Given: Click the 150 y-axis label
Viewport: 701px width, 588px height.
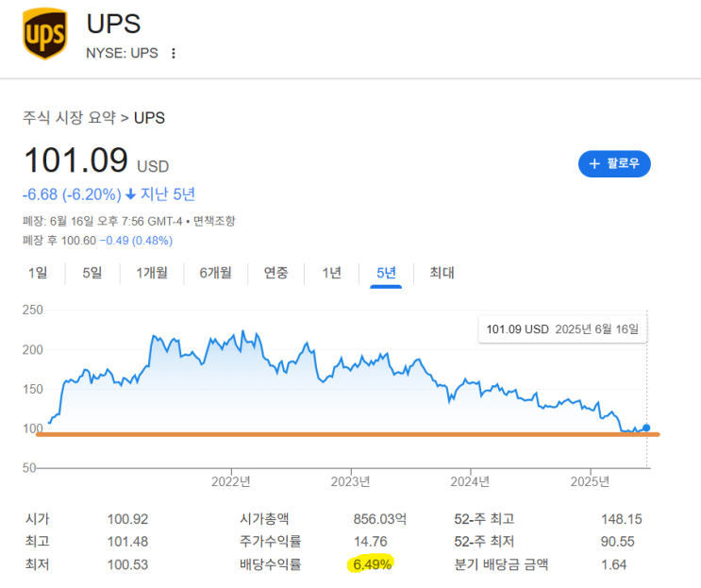Looking at the screenshot, I should [33, 389].
